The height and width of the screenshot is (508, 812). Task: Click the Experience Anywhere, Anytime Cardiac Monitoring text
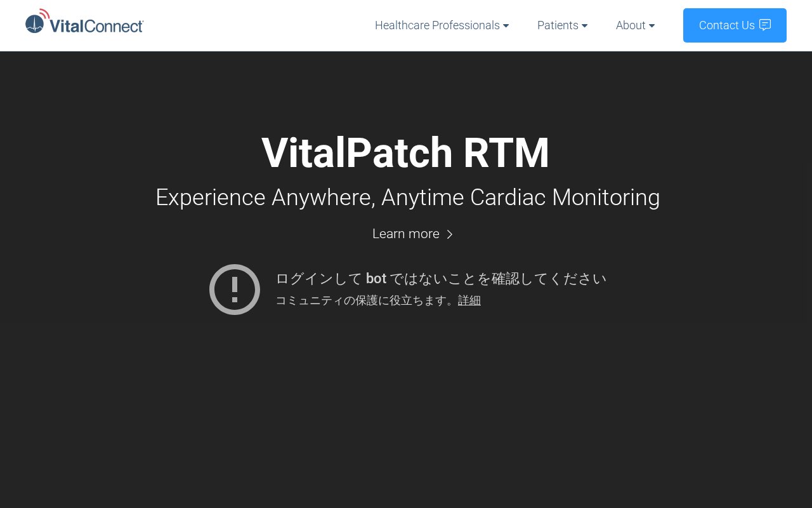[408, 197]
